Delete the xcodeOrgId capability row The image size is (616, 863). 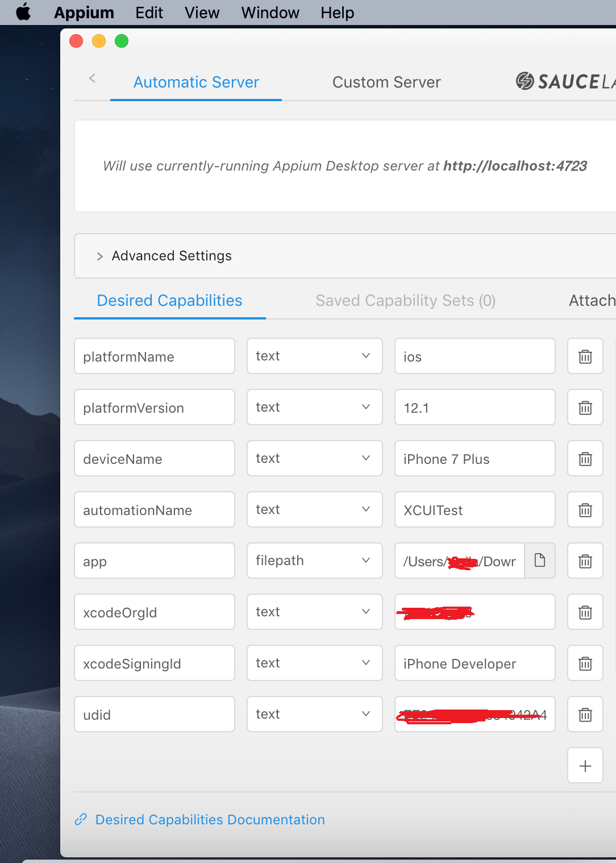coord(585,612)
